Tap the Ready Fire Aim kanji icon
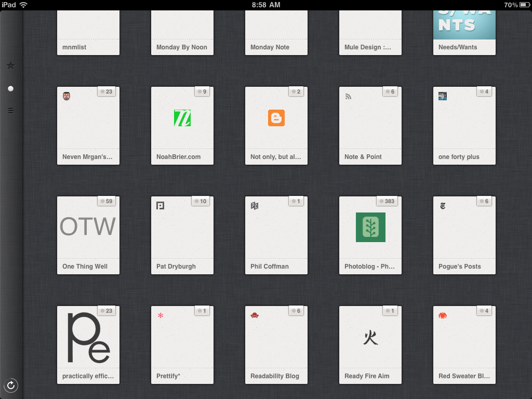The width and height of the screenshot is (532, 399). (x=370, y=338)
